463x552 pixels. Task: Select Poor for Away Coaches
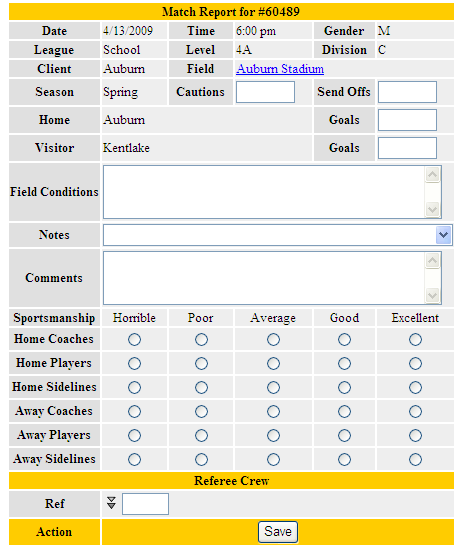pos(201,411)
